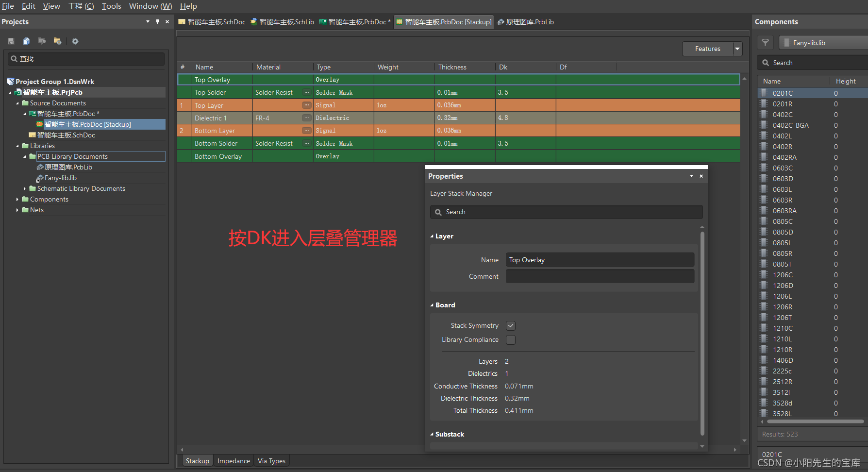Open the Projects panel dropdown arrow

[148, 21]
